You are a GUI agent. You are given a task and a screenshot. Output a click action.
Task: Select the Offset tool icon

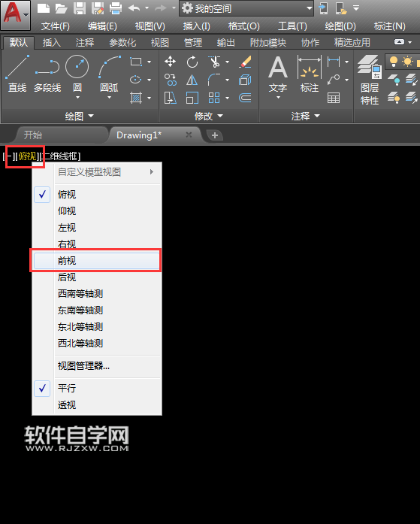click(x=245, y=98)
